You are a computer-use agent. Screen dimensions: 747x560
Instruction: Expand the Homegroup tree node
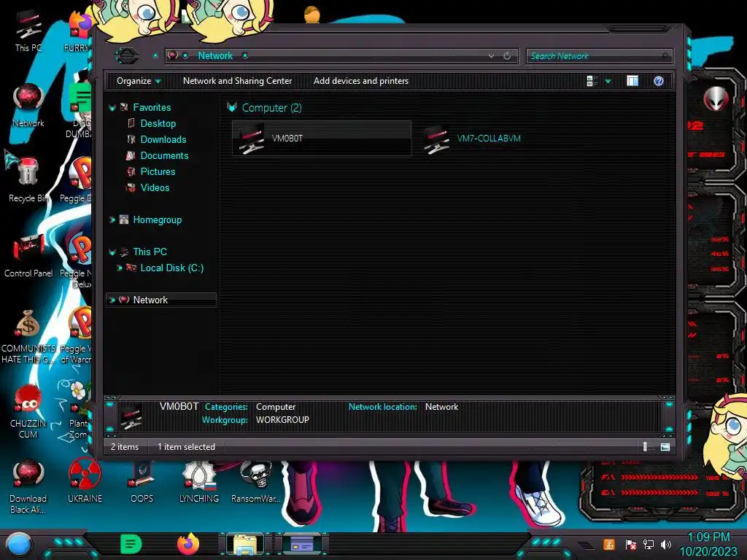point(112,220)
